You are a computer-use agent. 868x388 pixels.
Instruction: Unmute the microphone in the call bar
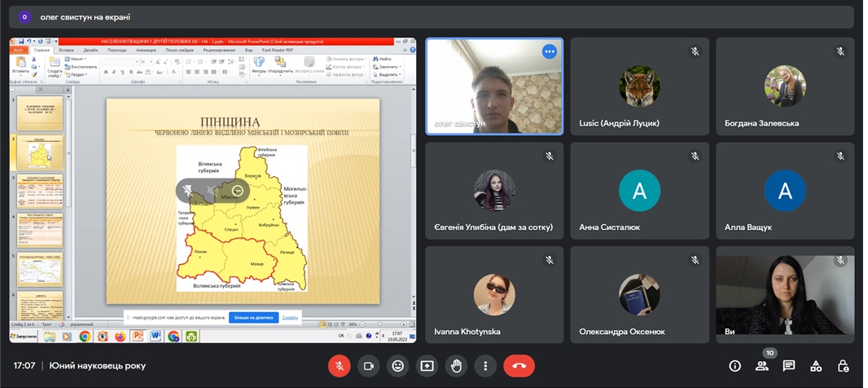(x=340, y=366)
